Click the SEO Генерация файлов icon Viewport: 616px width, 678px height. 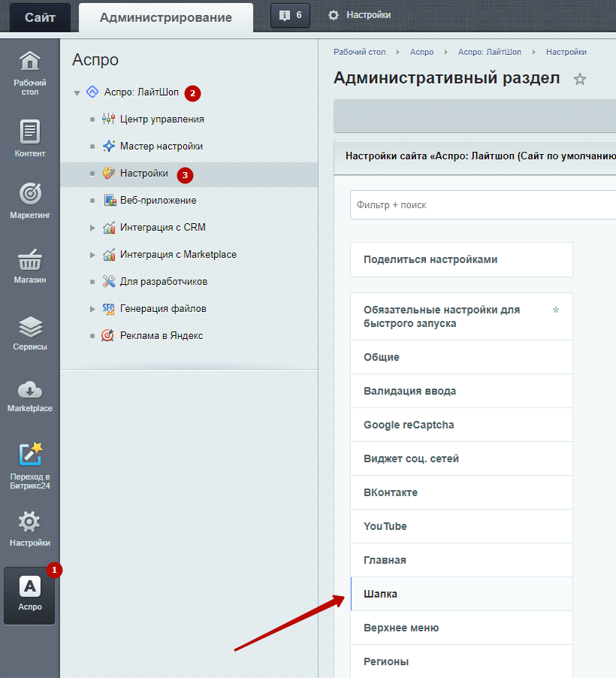(x=108, y=308)
